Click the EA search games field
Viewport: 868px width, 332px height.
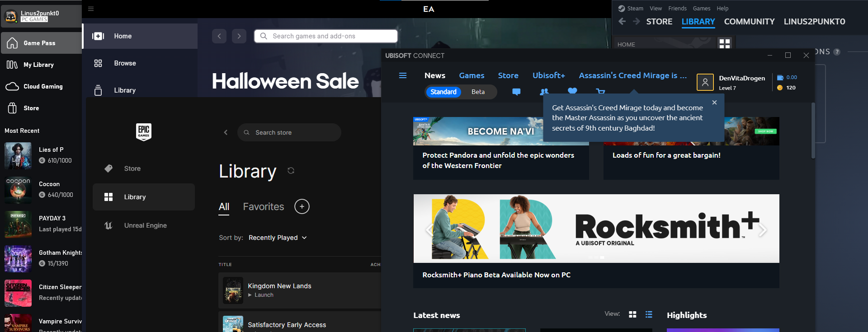pos(325,36)
